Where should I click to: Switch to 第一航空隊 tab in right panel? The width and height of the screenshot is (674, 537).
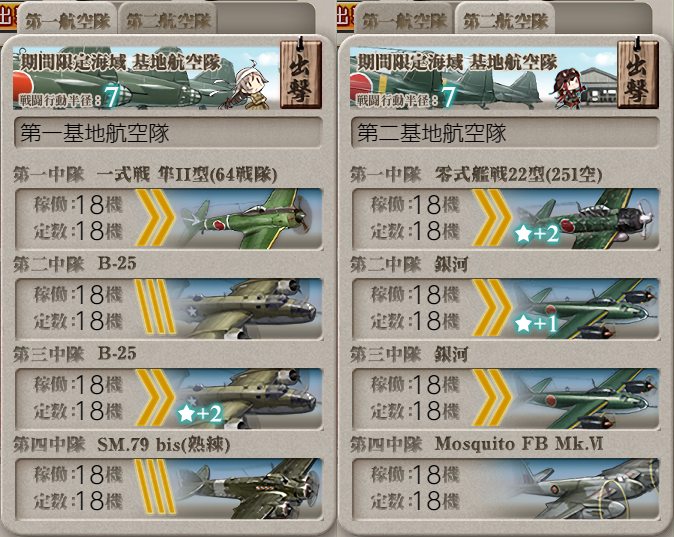coord(404,21)
